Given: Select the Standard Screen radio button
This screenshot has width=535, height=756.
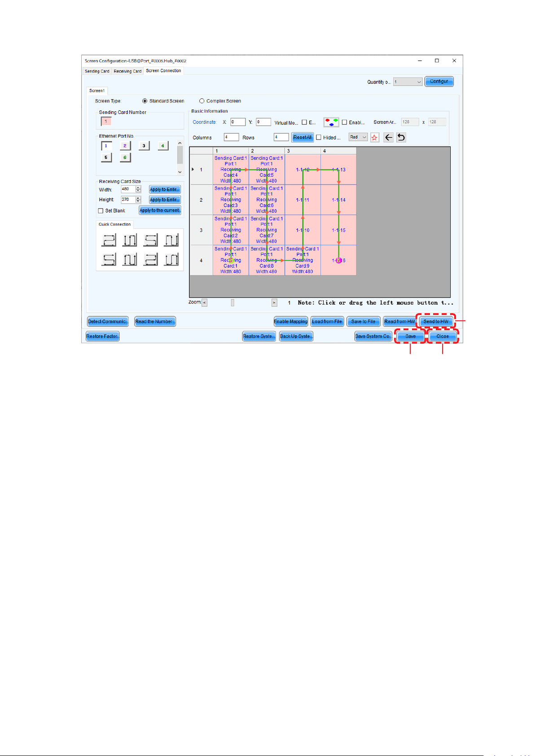Looking at the screenshot, I should [x=145, y=101].
